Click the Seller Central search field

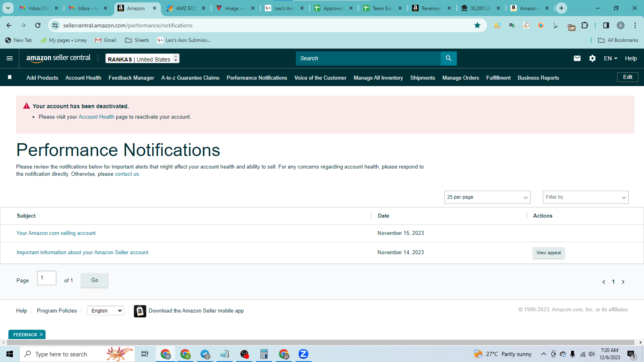368,58
